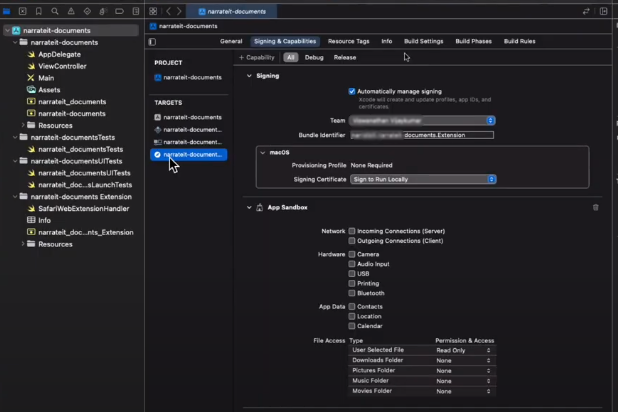Switch to the Build Phases tab
This screenshot has height=412, width=618.
tap(473, 42)
